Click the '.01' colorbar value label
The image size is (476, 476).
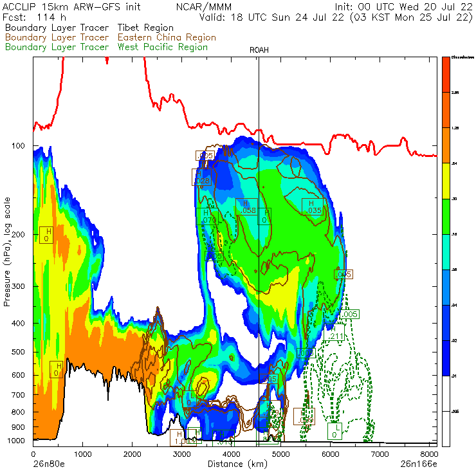tap(454, 376)
